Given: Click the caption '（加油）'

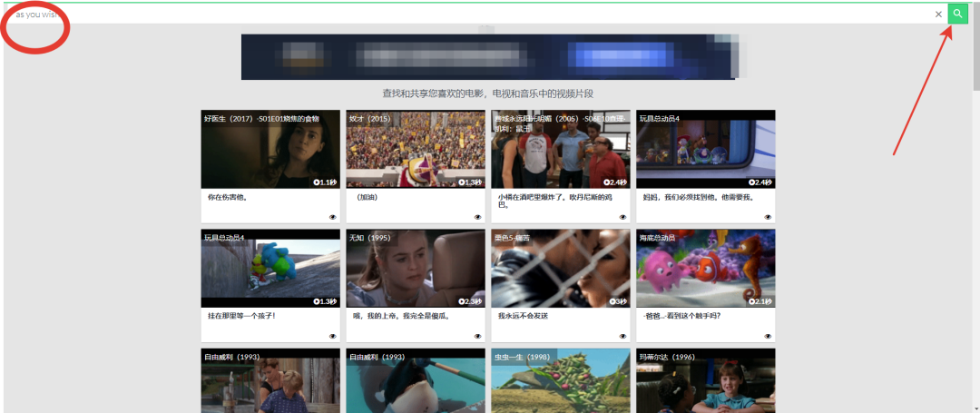Looking at the screenshot, I should 367,198.
